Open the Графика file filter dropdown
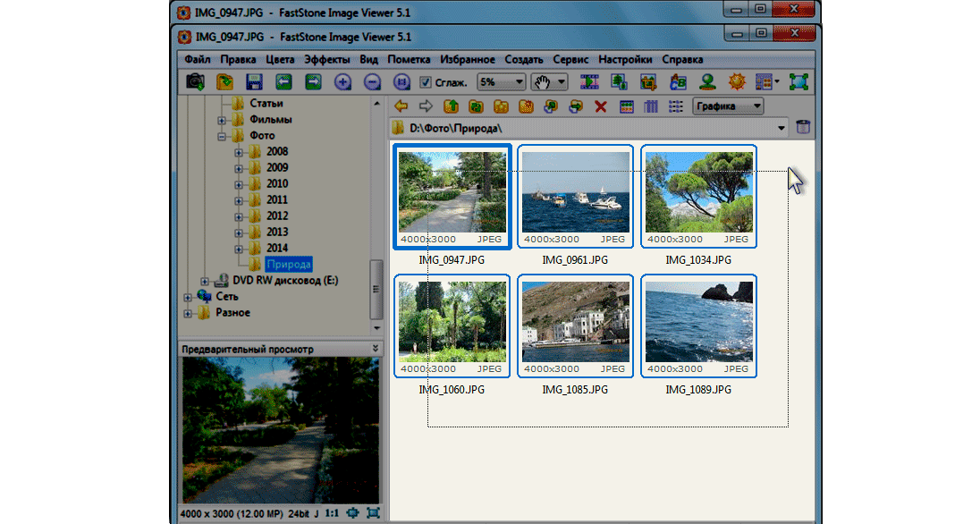The width and height of the screenshot is (980, 524). (729, 106)
